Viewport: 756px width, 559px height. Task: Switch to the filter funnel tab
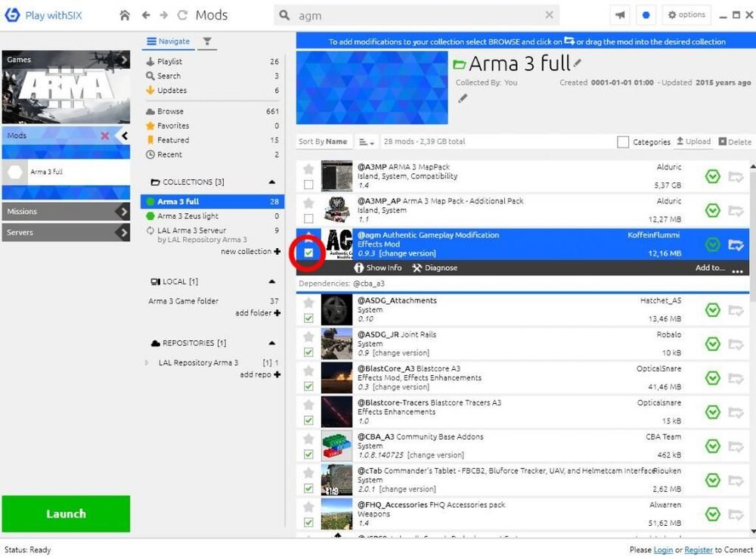tap(207, 42)
